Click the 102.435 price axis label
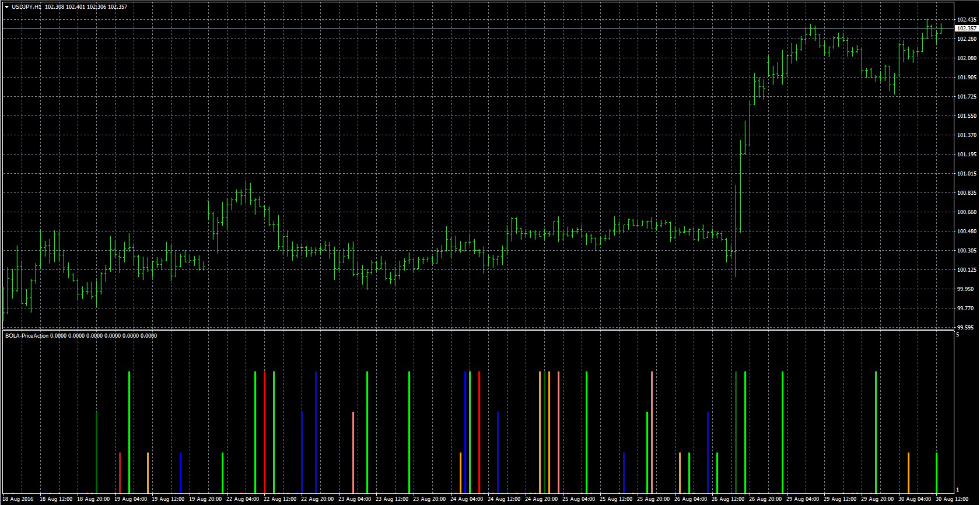The width and height of the screenshot is (980, 505). tap(966, 20)
